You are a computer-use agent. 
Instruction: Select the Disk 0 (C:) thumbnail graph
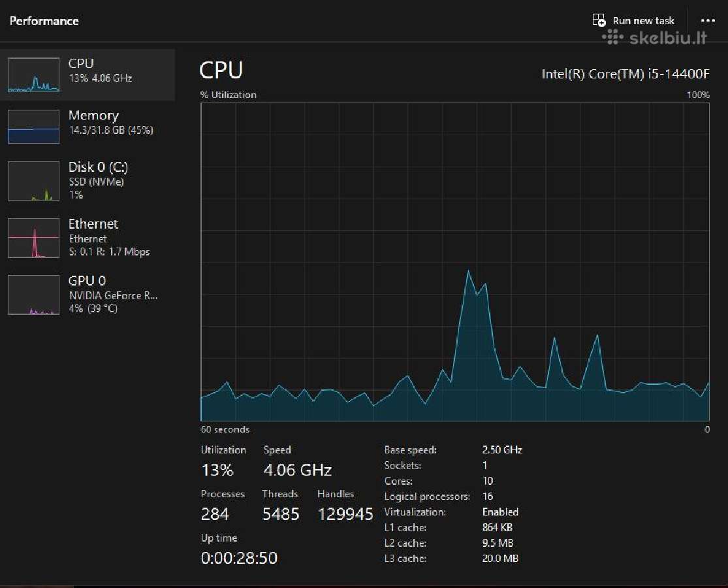pos(33,181)
